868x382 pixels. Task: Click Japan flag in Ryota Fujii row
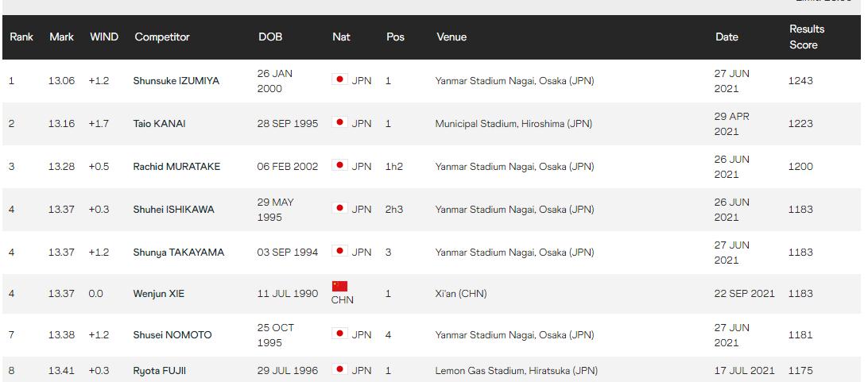339,369
